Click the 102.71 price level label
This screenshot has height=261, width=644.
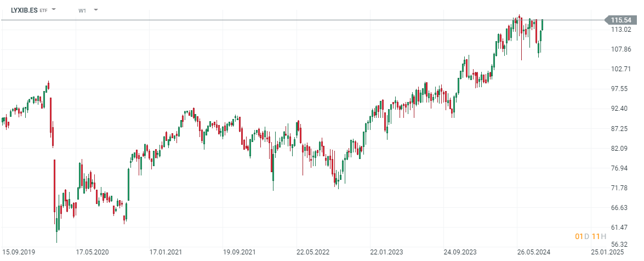(x=620, y=69)
